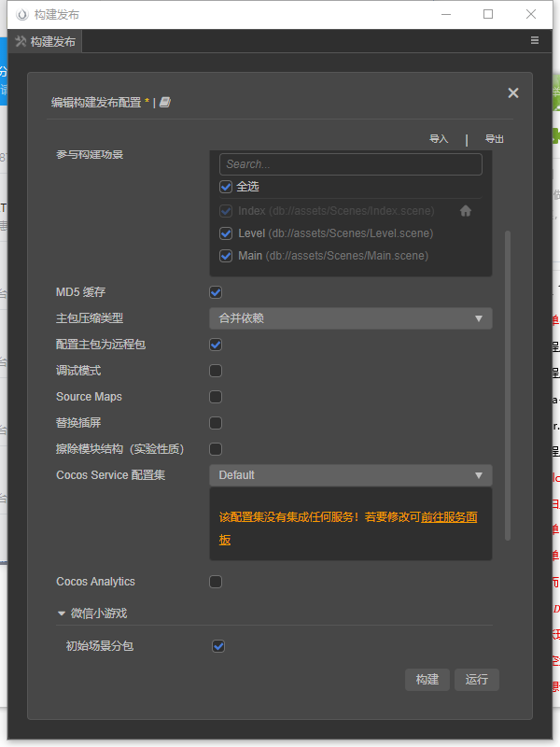Open the panel hamburger menu icon
The image size is (560, 747).
click(x=534, y=40)
